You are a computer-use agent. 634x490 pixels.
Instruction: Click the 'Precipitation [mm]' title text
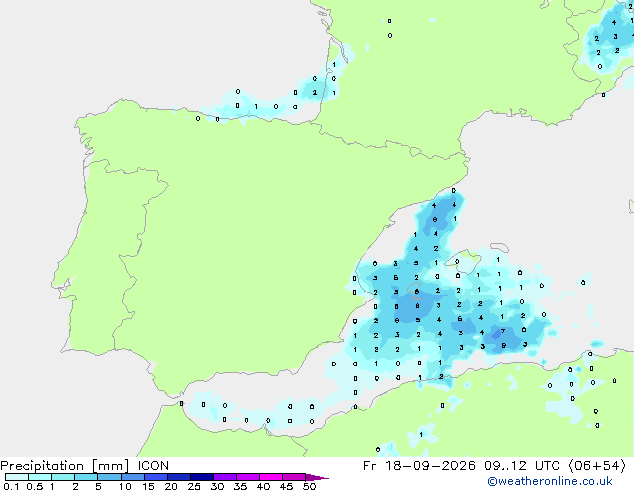65,466
